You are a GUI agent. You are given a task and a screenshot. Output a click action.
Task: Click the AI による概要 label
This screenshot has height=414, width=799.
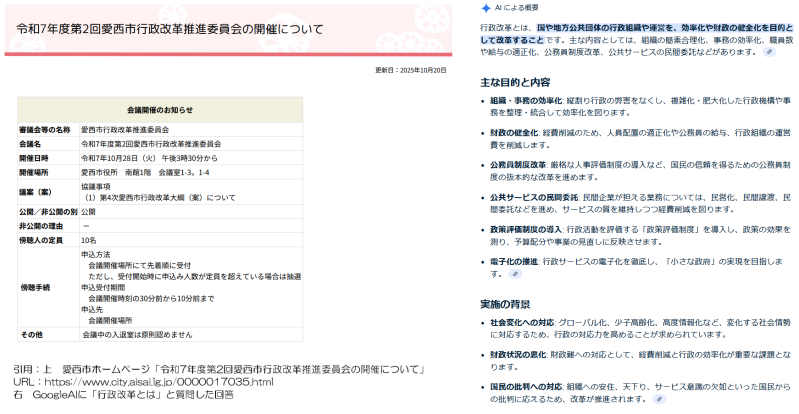pos(517,8)
